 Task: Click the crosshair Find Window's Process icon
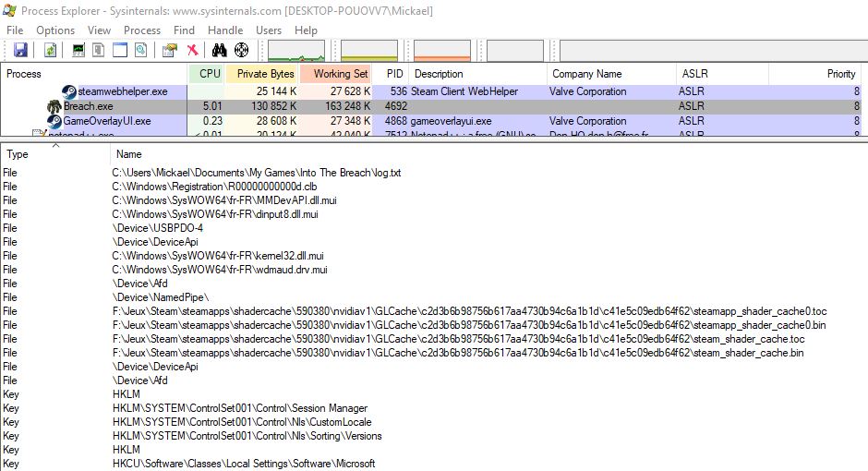pyautogui.click(x=241, y=51)
